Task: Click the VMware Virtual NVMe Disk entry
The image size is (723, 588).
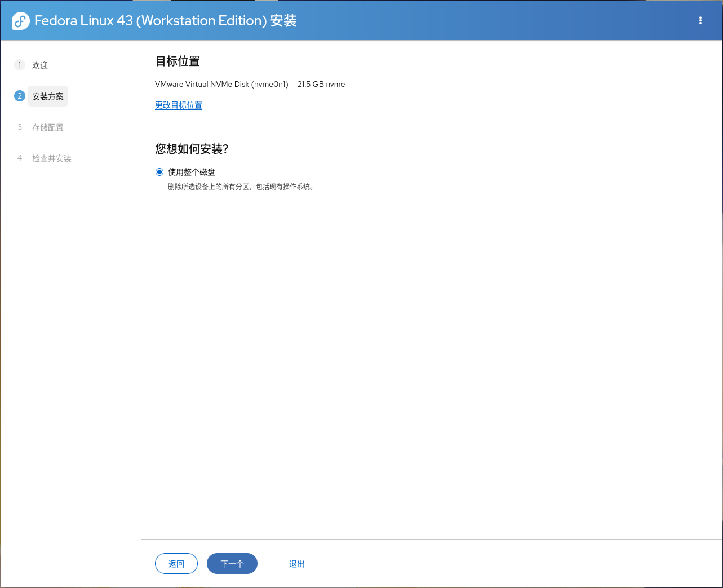Action: 223,84
